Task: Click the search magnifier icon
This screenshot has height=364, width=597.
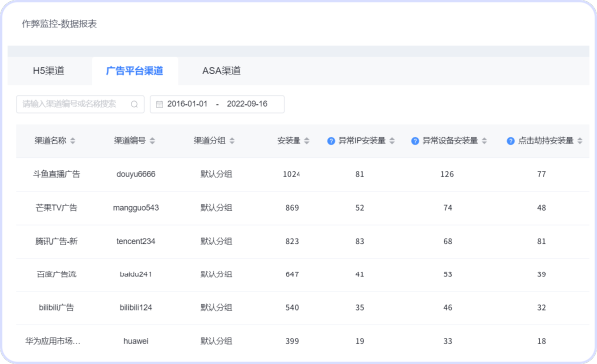Action: (x=134, y=104)
